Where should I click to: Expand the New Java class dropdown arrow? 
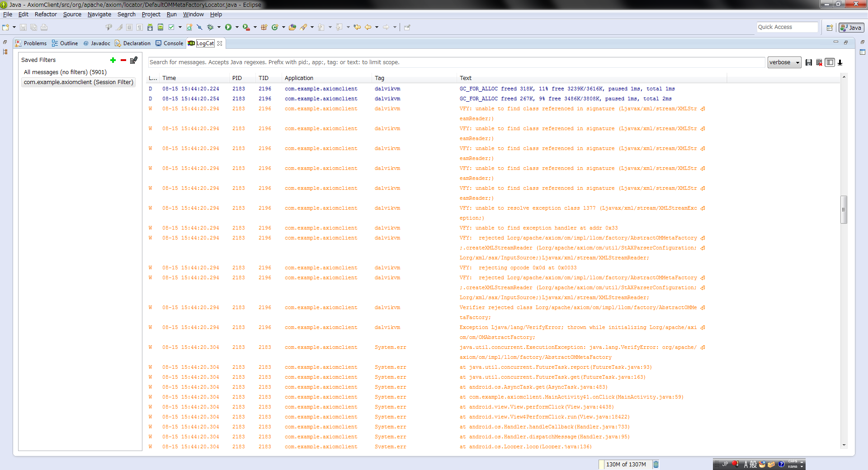(x=283, y=27)
